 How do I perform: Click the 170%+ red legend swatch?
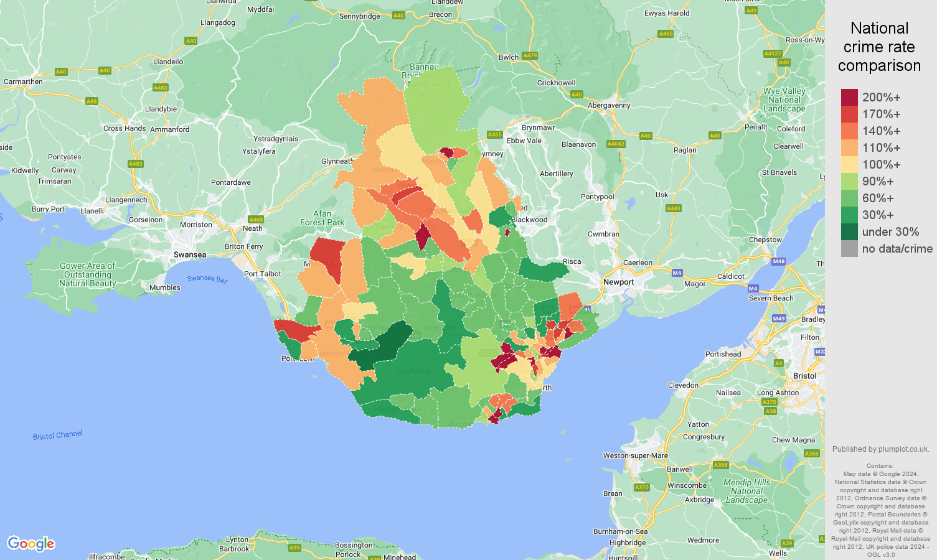[x=849, y=114]
